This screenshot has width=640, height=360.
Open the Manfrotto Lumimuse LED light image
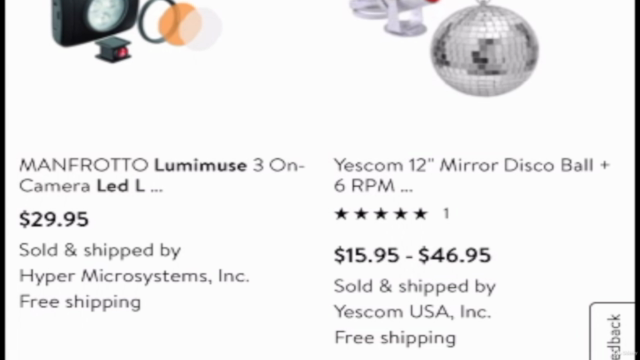[x=137, y=31]
